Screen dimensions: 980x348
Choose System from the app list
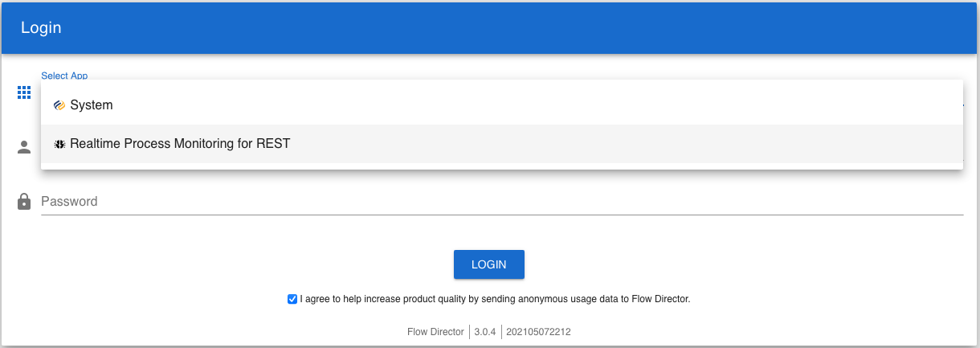point(92,105)
